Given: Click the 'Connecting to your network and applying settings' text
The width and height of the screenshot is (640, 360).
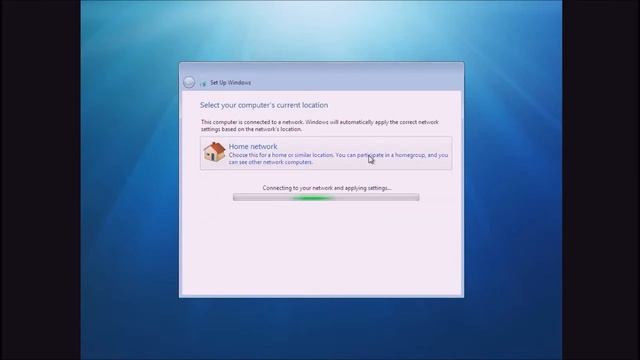Looking at the screenshot, I should point(327,188).
